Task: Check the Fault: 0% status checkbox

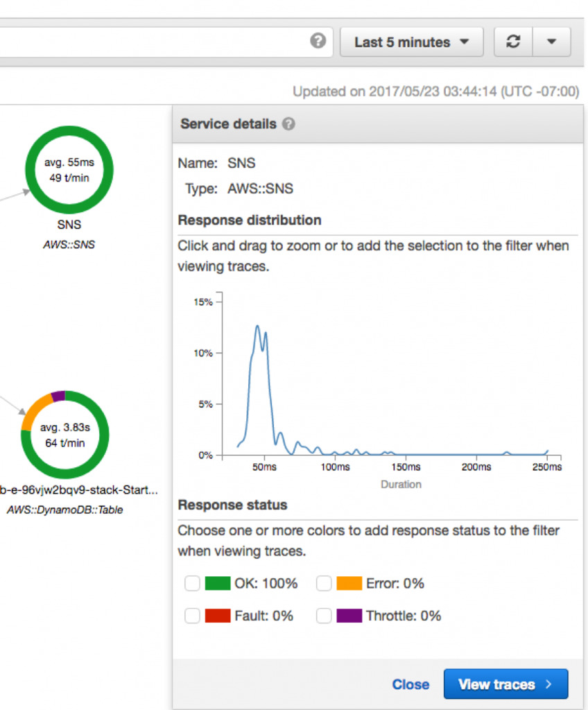Action: 192,616
